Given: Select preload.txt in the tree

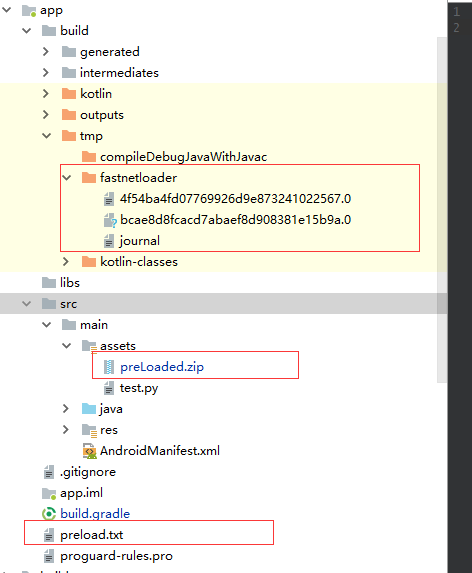Looking at the screenshot, I should pos(92,535).
